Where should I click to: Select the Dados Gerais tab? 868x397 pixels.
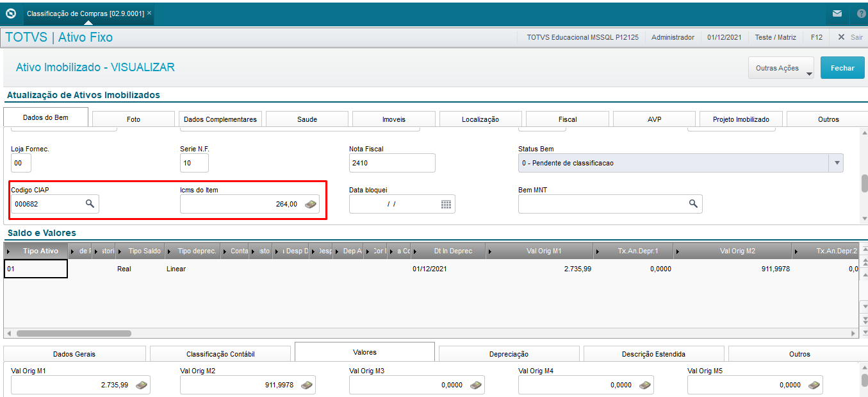[75, 354]
